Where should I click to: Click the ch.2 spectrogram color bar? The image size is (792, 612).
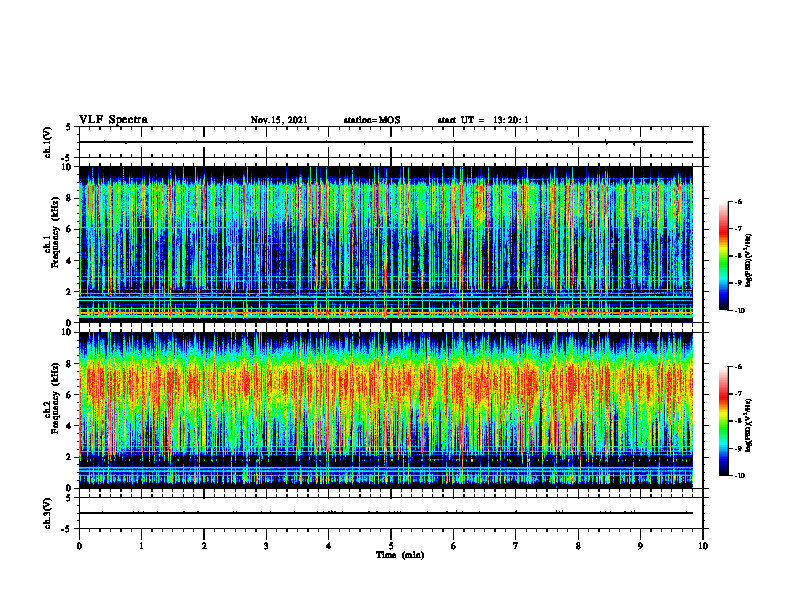coord(723,421)
